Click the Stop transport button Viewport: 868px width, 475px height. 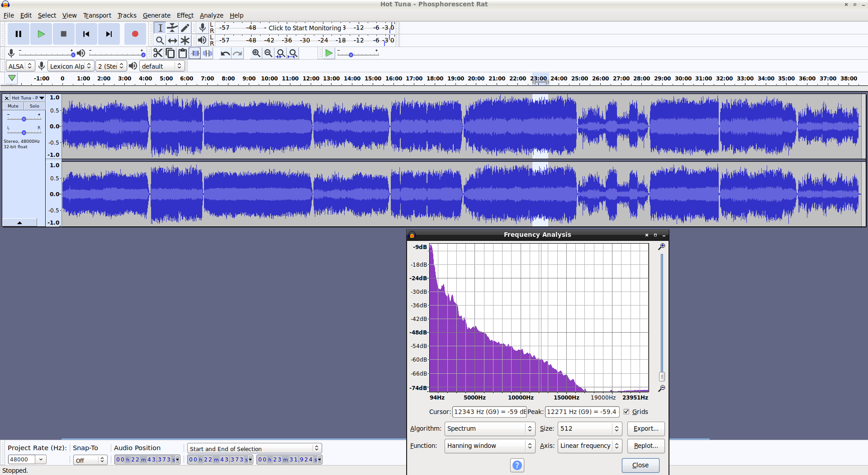click(64, 34)
